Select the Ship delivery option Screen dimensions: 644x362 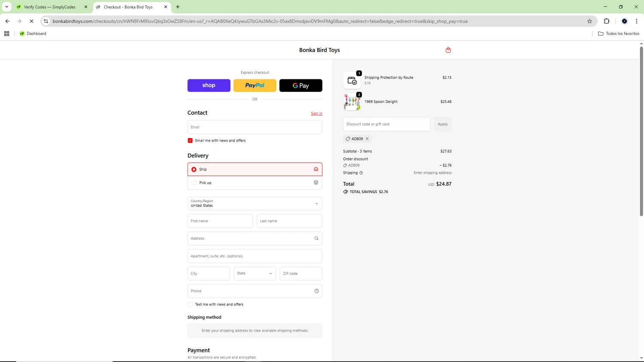(x=255, y=169)
